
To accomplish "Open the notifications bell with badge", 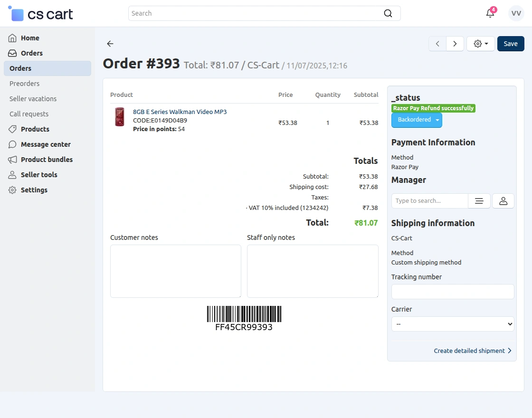I will (x=490, y=13).
